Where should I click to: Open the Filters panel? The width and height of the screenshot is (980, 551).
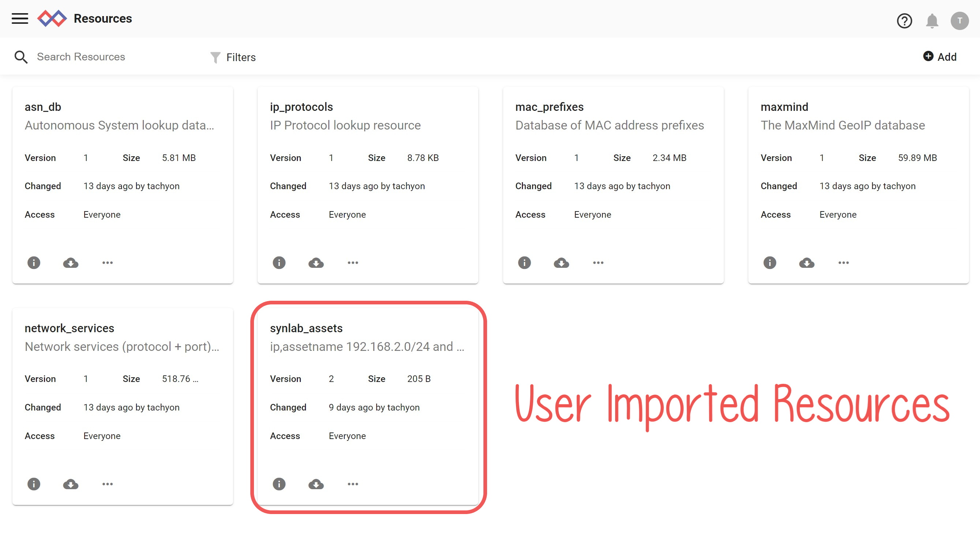click(x=233, y=57)
